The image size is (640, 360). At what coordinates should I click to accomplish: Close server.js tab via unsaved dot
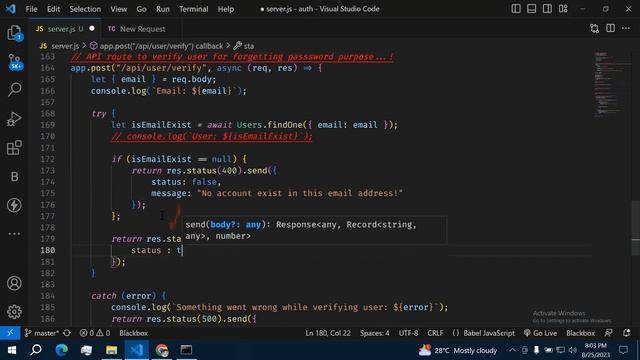pyautogui.click(x=92, y=29)
